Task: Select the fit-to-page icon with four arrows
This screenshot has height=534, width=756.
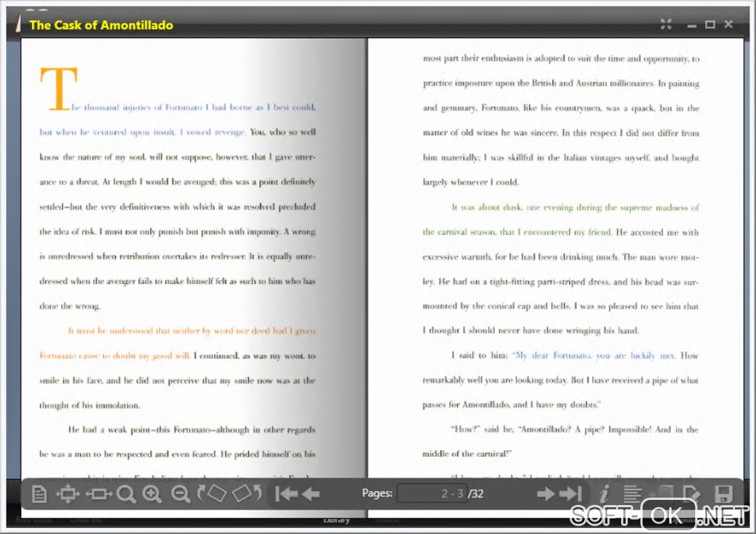Action: 67,494
